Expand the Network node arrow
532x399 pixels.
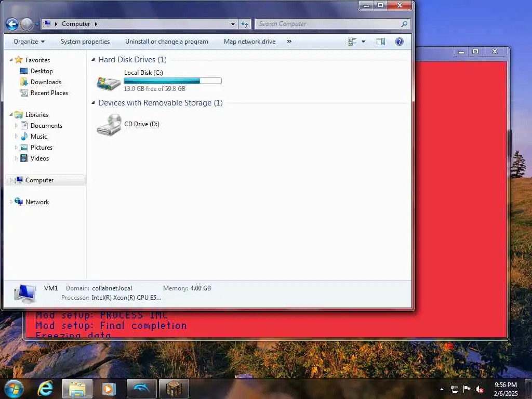tap(11, 202)
